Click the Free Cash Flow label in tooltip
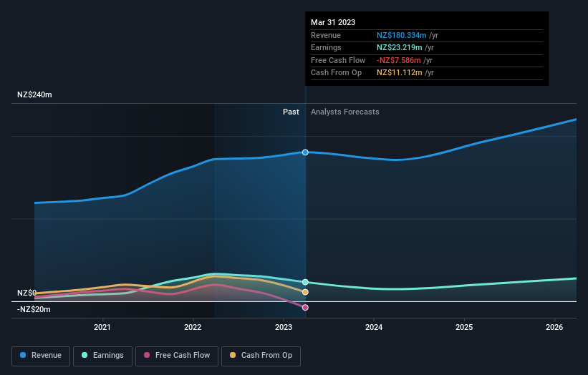 [338, 60]
